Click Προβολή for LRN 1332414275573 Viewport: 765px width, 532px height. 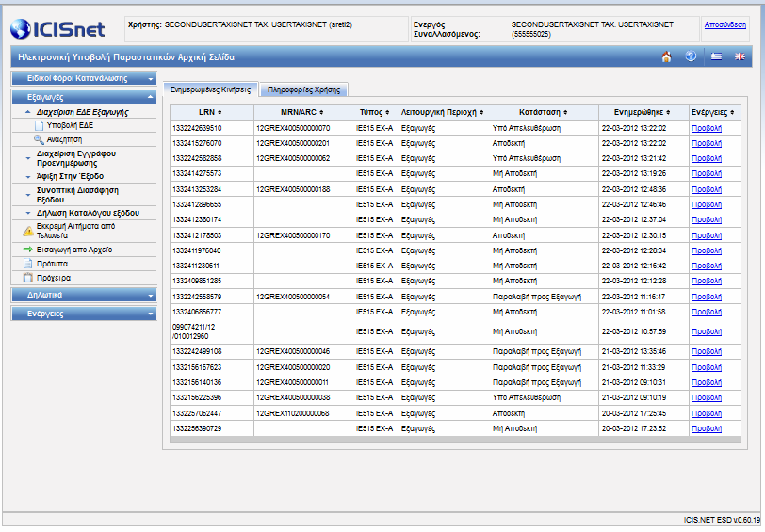click(x=707, y=174)
